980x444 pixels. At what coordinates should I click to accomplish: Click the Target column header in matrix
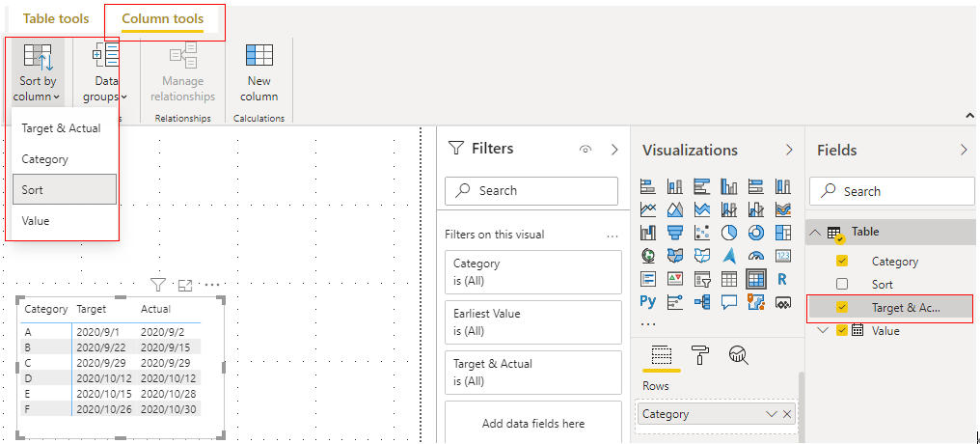[92, 309]
